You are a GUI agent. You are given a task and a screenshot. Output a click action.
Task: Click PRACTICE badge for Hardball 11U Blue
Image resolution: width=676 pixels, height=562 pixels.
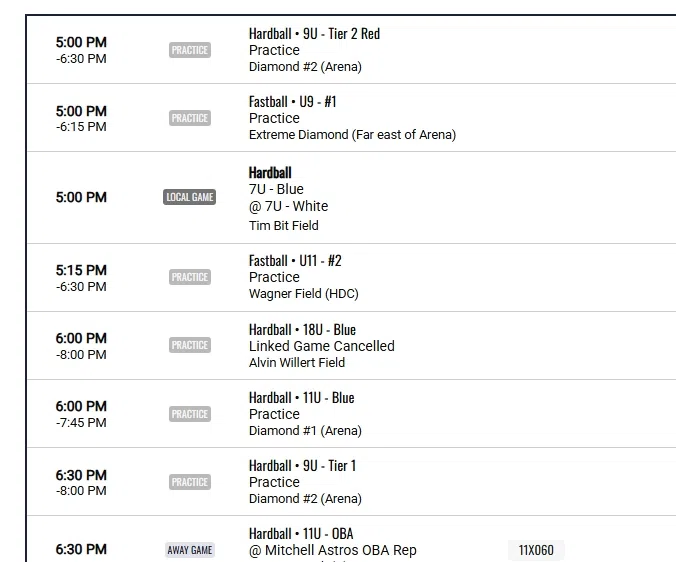click(189, 414)
